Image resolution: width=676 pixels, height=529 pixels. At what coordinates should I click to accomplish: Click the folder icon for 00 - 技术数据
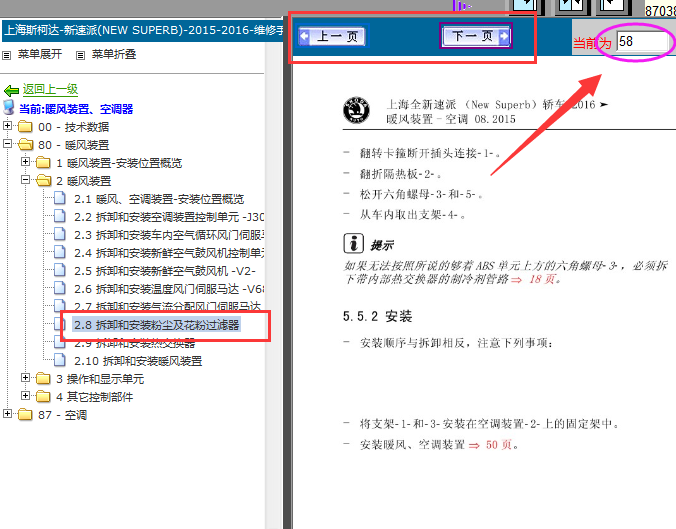25,126
